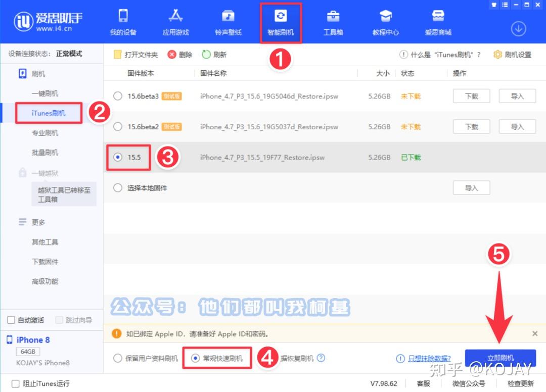
Task: Open the 智能刷机 smart flash icon
Action: point(281,16)
